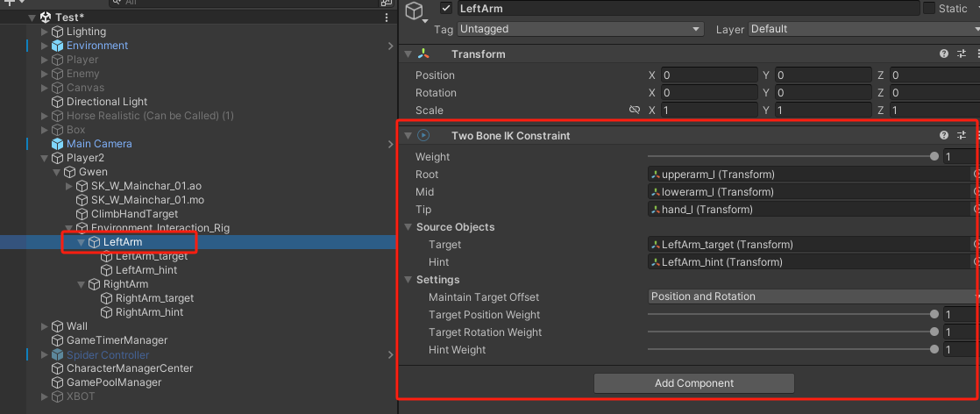Click Two Bone IK Constraint preset icon

point(962,136)
